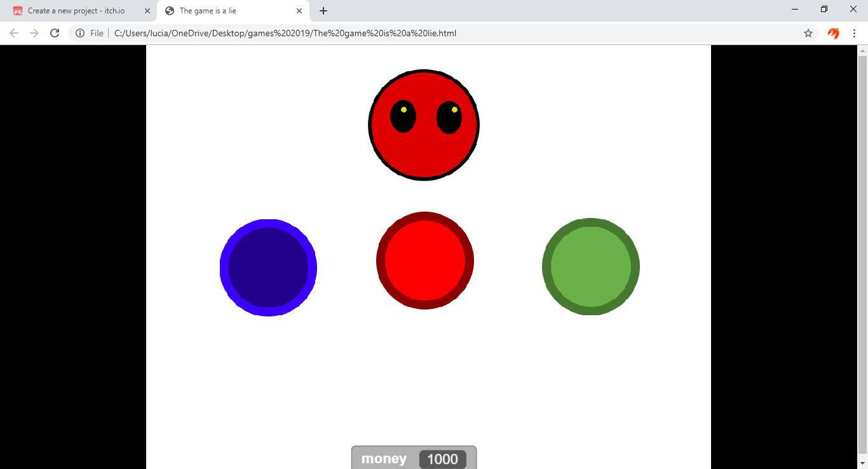Restore down the Chrome window

tap(824, 10)
